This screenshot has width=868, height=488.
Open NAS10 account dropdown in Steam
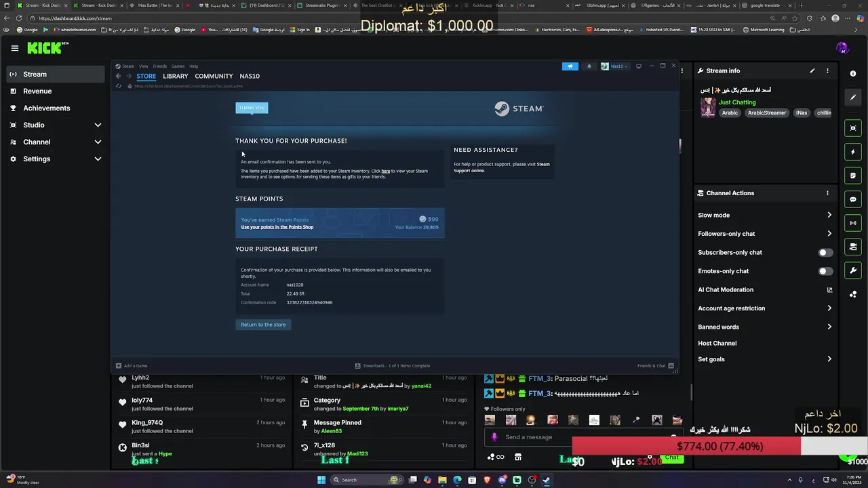click(x=614, y=66)
